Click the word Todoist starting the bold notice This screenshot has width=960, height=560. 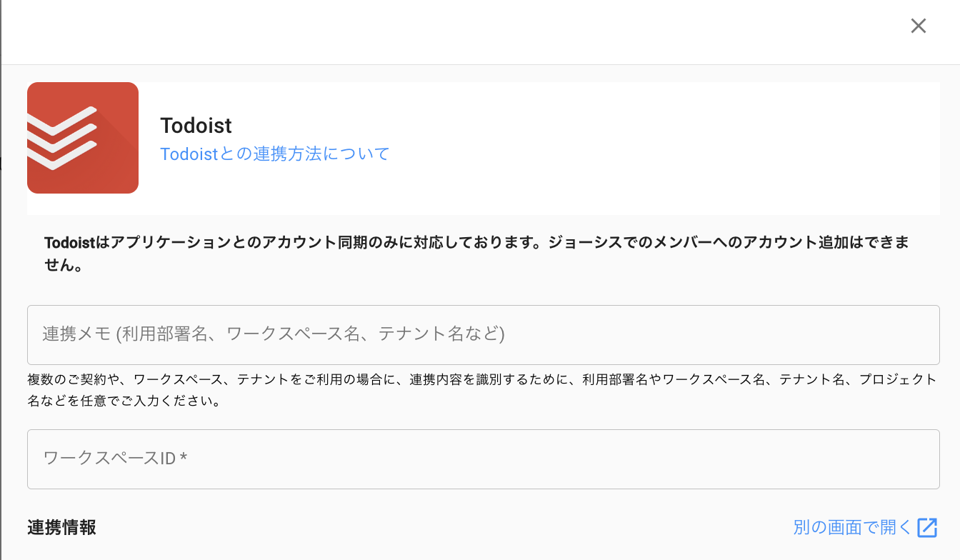tap(69, 243)
